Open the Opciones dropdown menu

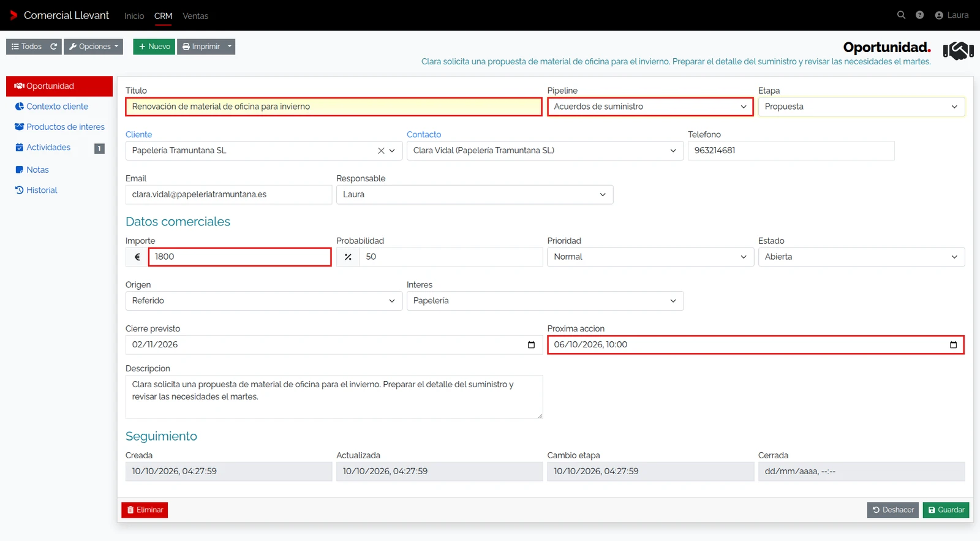pyautogui.click(x=94, y=47)
